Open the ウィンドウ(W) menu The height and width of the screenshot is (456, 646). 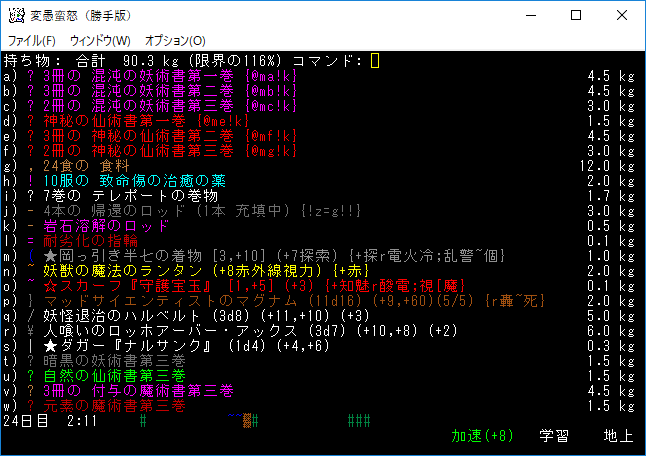pos(100,40)
